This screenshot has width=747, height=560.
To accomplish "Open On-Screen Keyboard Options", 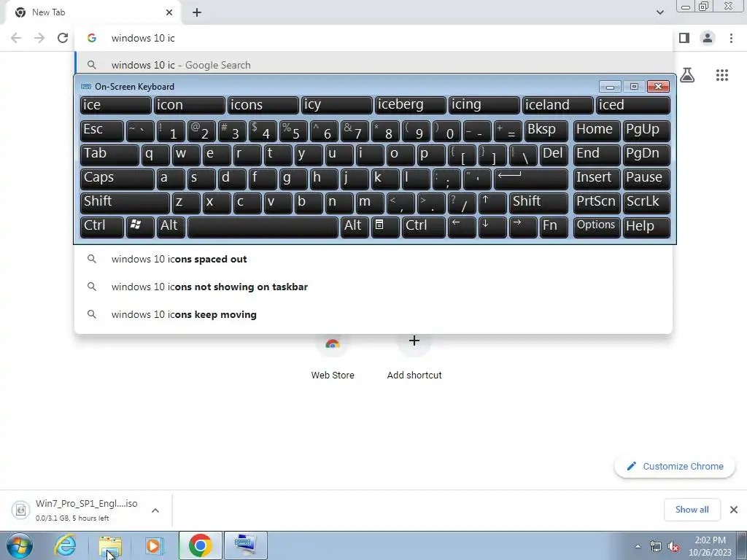I will 597,227.
